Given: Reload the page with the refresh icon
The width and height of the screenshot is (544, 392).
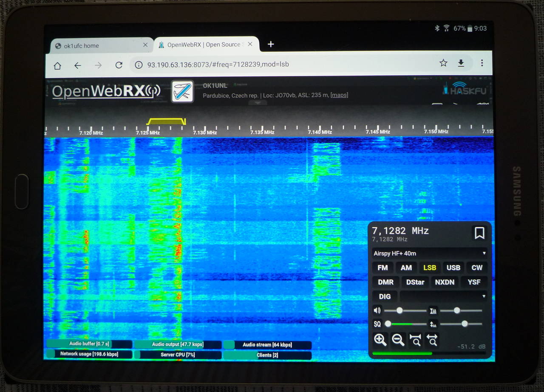Looking at the screenshot, I should pos(119,65).
